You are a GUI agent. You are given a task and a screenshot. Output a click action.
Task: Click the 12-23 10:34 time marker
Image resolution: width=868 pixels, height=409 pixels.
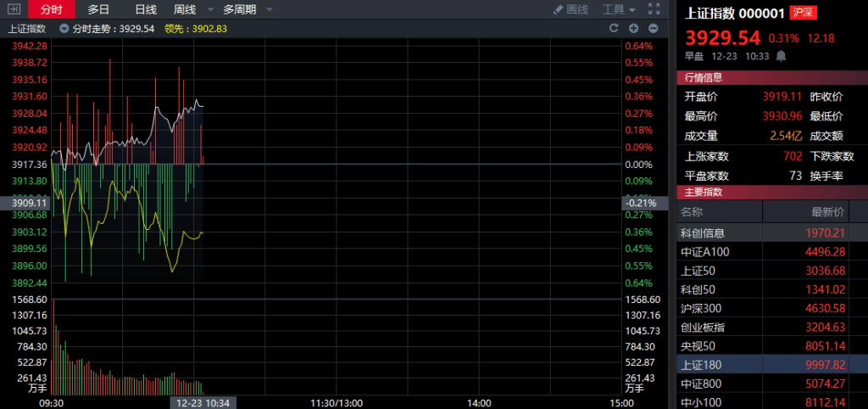[x=203, y=402]
